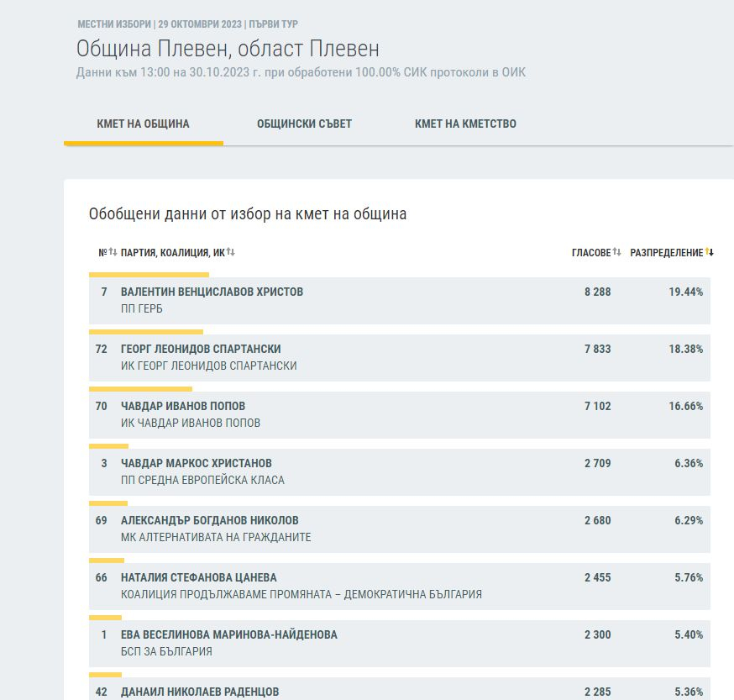Viewport: 734px width, 700px height.
Task: Select ЕВА ВЕСЕЛИНОВА МАРИНОВА-НАЙДЕНОВА candidate name
Action: pyautogui.click(x=229, y=634)
